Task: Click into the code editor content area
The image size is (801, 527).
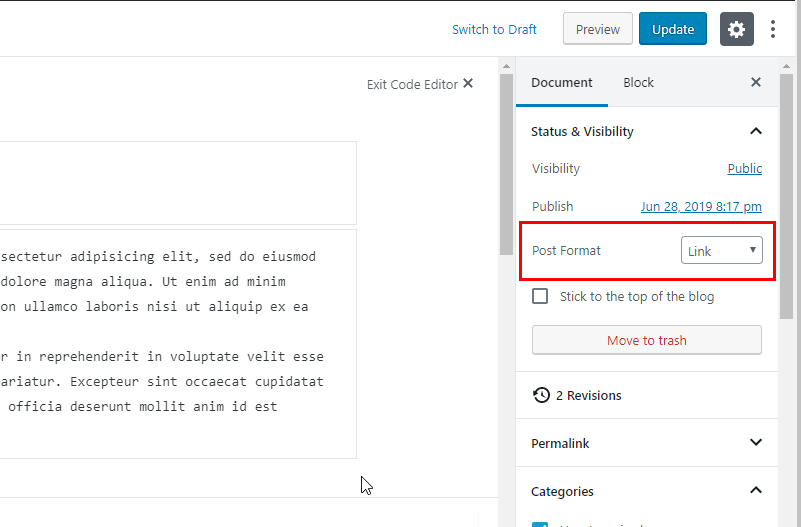Action: point(178,344)
